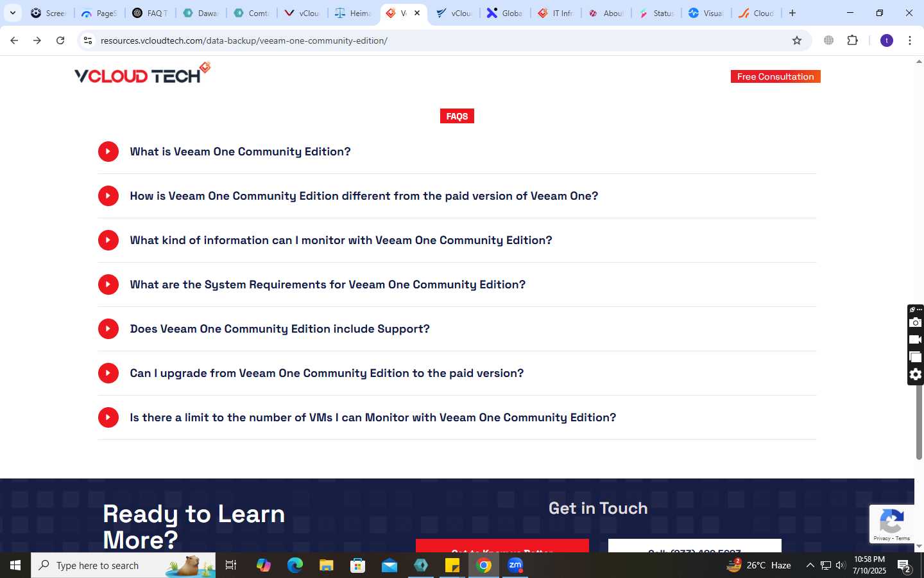Click 'What kind of information can I monitor' question
This screenshot has height=578, width=924.
tap(341, 240)
